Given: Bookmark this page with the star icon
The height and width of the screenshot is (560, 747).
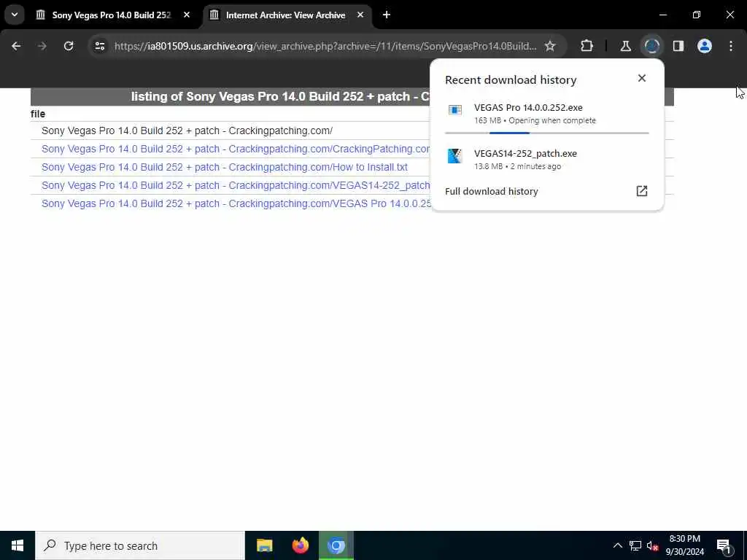Looking at the screenshot, I should pos(550,46).
